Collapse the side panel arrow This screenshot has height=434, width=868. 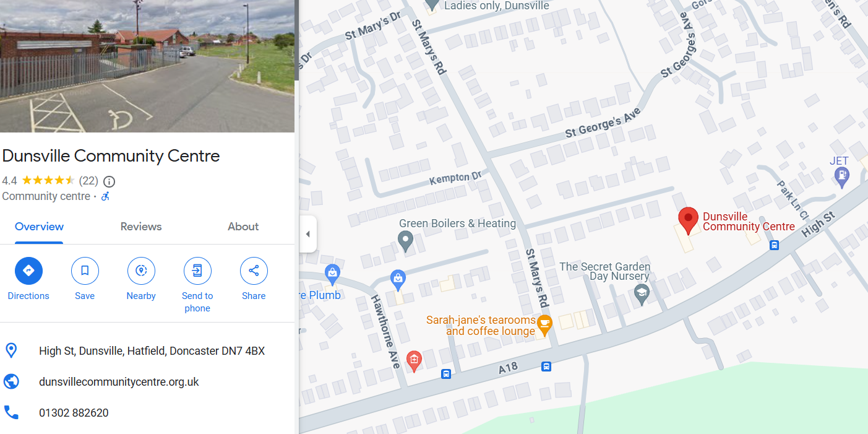point(307,234)
